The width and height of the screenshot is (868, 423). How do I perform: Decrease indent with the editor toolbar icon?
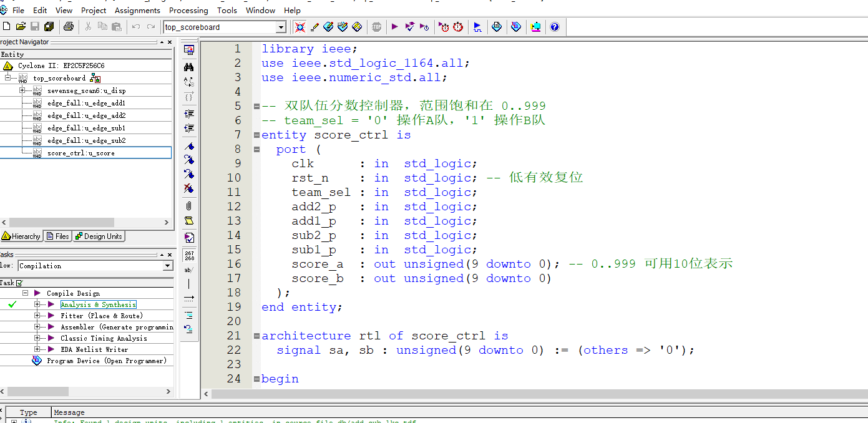pos(188,128)
